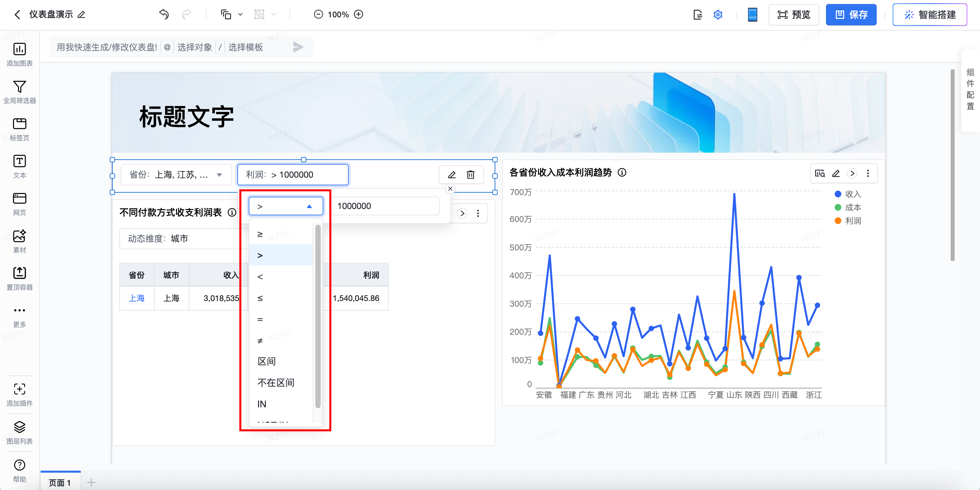This screenshot has height=490, width=980.
Task: Click the undo arrow in top toolbar
Action: tap(164, 14)
